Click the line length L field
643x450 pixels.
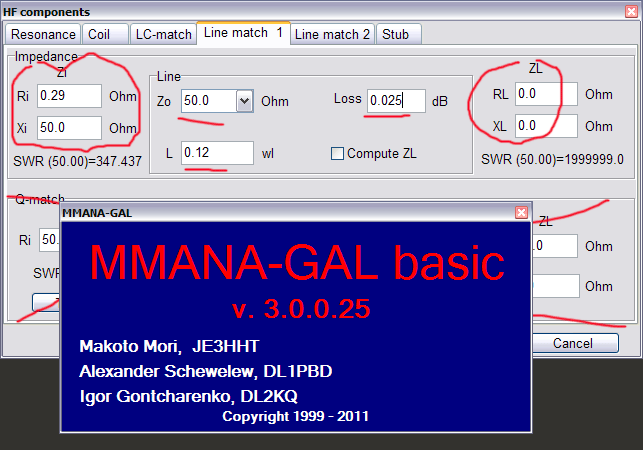coord(217,153)
